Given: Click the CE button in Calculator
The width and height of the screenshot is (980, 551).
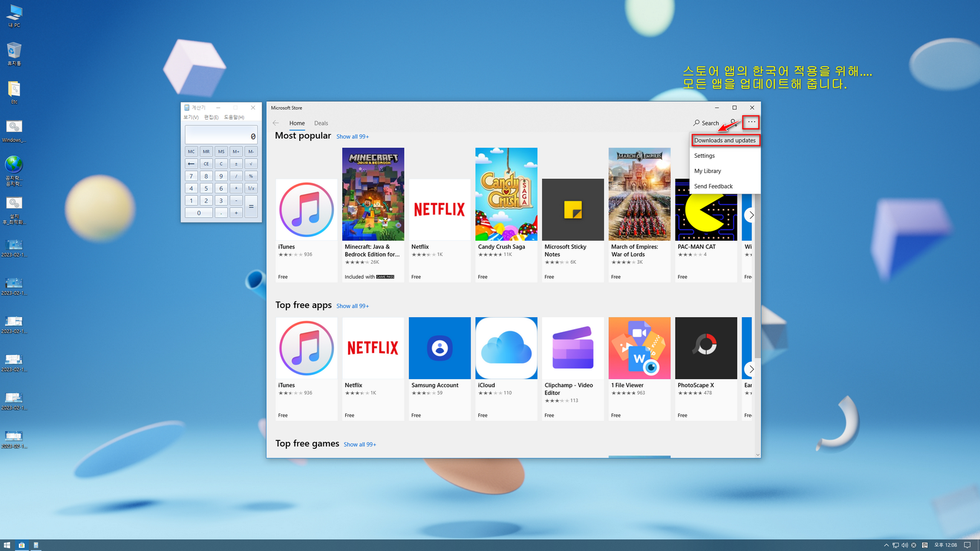Looking at the screenshot, I should coord(206,164).
